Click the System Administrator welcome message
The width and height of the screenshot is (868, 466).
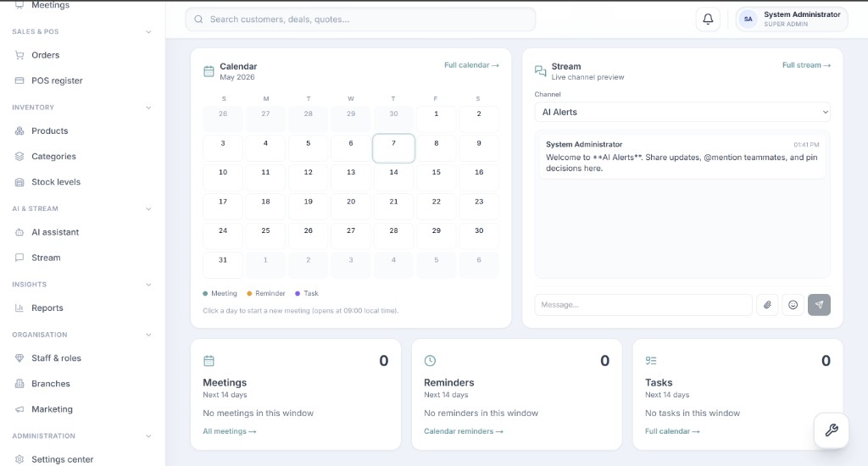[682, 156]
